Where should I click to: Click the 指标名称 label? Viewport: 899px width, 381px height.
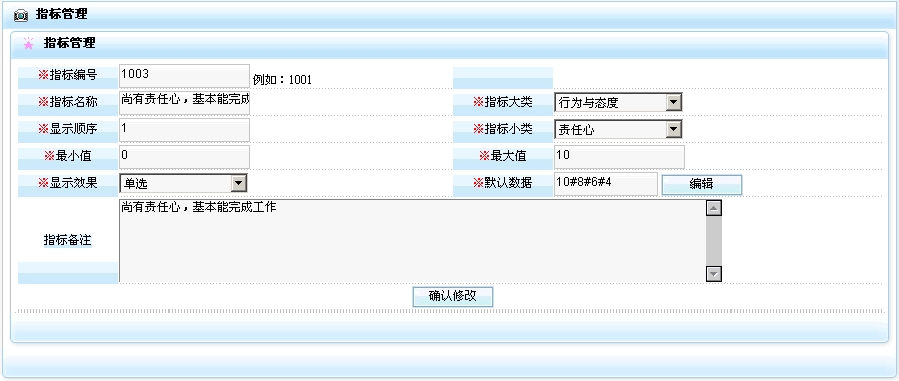(68, 102)
